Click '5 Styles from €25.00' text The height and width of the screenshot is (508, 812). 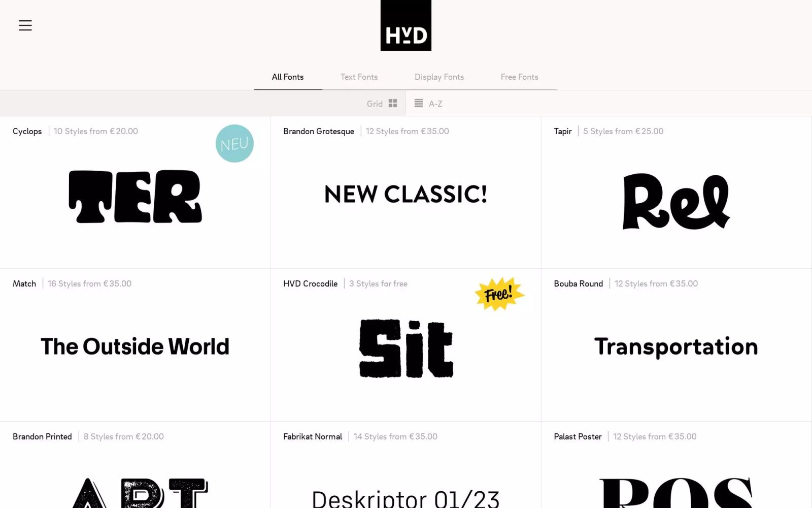point(623,132)
